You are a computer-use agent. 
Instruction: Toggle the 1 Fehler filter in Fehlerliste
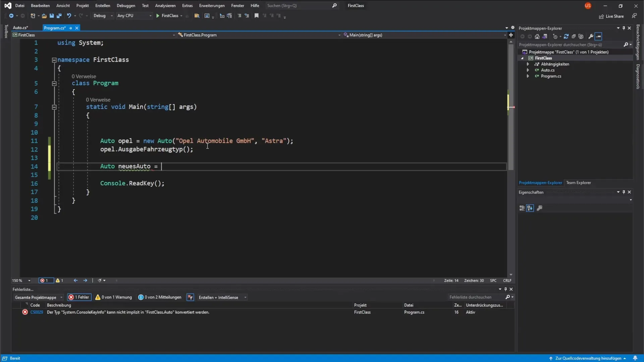(79, 297)
